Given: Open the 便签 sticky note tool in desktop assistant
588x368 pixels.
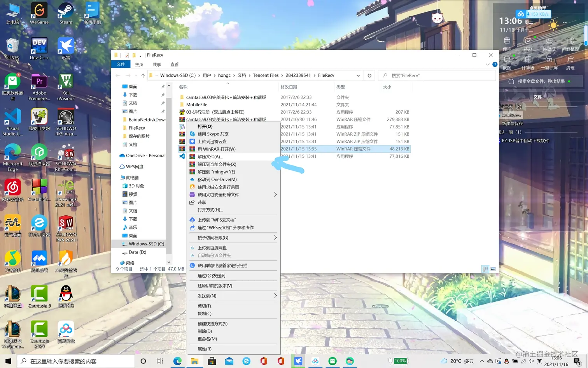Looking at the screenshot, I should pyautogui.click(x=507, y=44).
